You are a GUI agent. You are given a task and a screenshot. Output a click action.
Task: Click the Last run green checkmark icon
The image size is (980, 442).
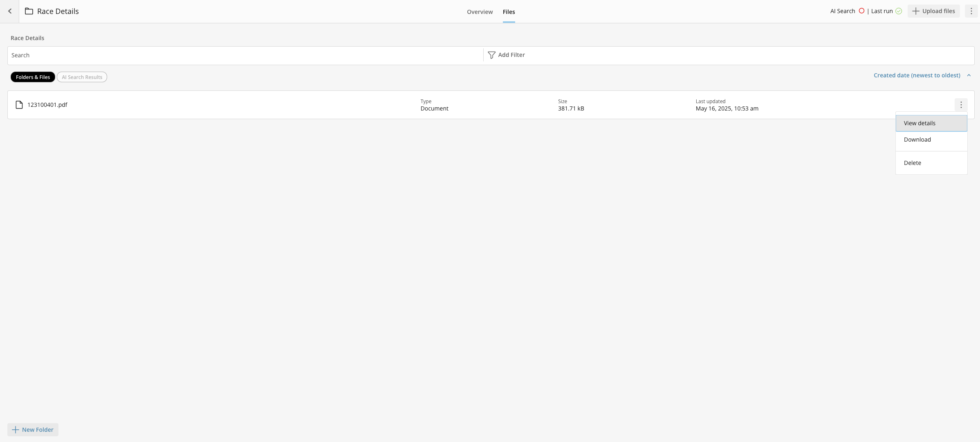[x=899, y=11]
